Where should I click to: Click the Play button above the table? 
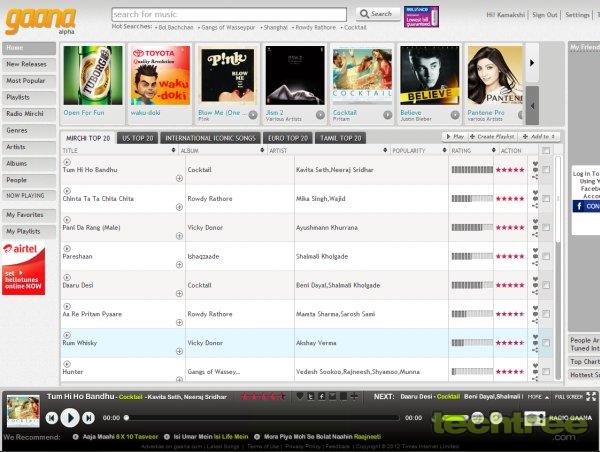click(x=455, y=137)
